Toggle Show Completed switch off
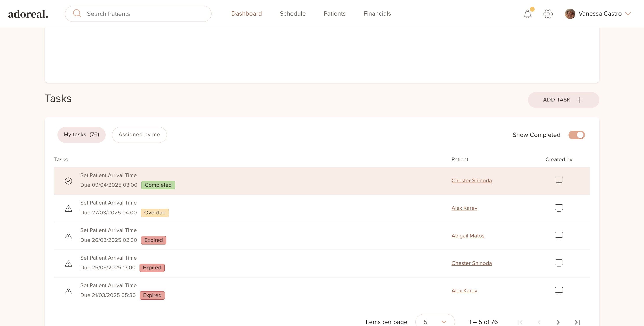This screenshot has height=326, width=644. pyautogui.click(x=576, y=135)
